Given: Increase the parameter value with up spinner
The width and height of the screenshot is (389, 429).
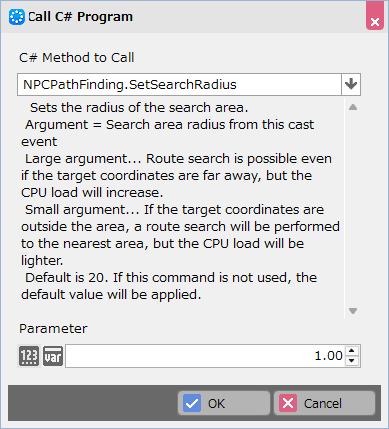Looking at the screenshot, I should click(x=352, y=351).
